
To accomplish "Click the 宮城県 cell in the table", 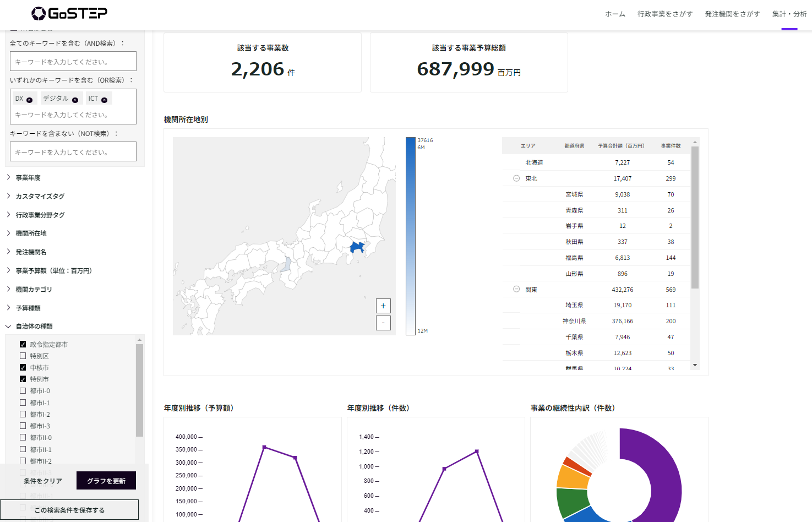I will coord(574,194).
